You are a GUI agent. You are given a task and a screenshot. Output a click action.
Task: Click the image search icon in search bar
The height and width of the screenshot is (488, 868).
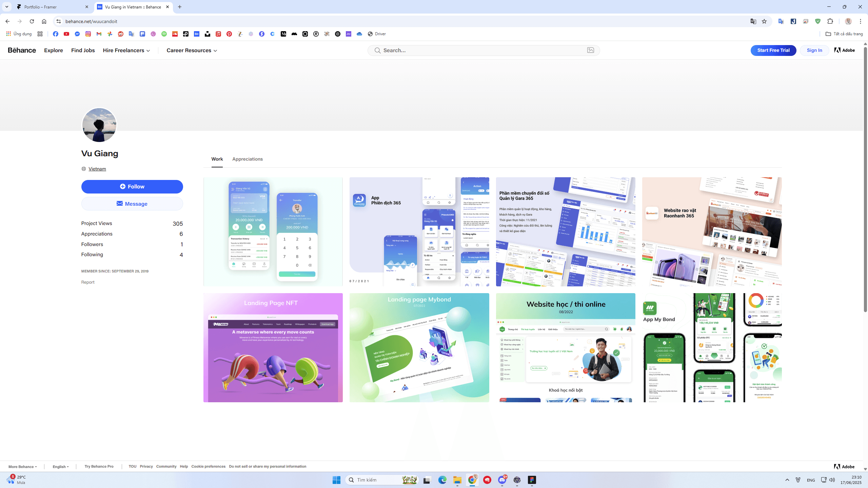(590, 50)
